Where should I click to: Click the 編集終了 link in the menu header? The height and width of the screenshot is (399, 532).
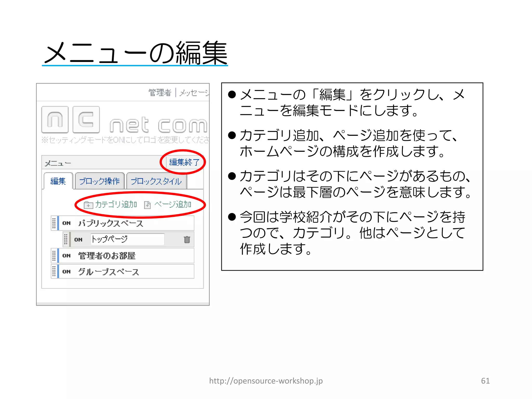click(184, 162)
